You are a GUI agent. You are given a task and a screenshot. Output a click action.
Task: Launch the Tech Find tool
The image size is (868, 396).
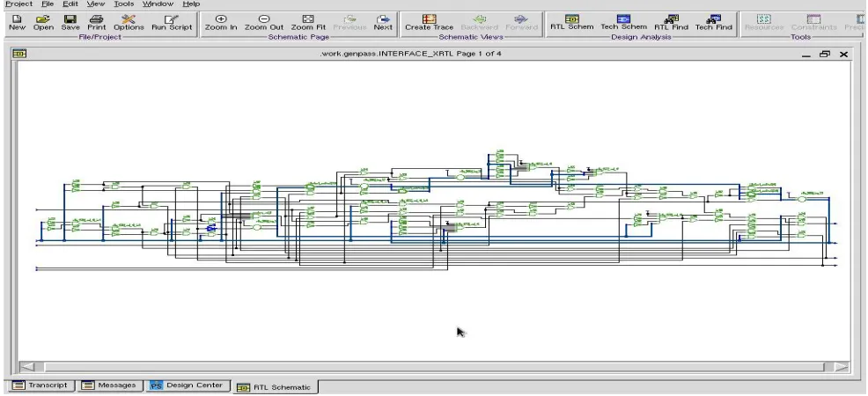[714, 23]
